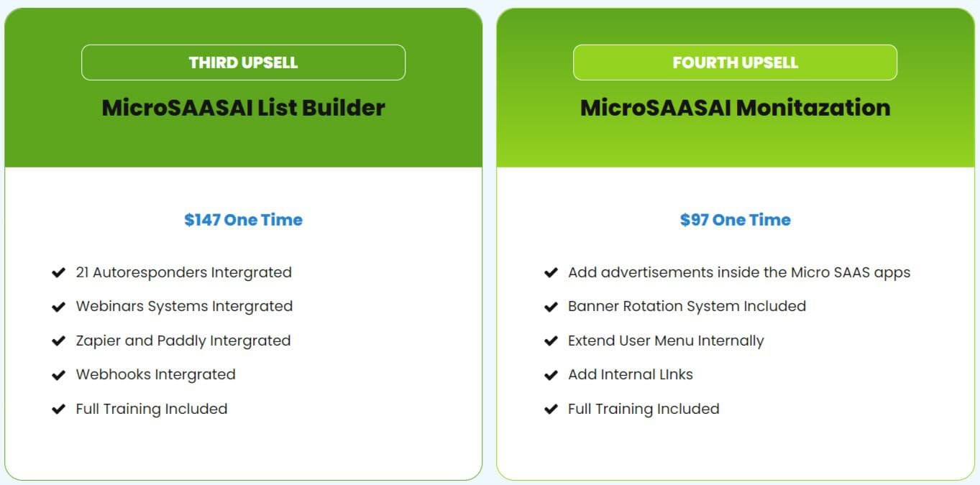Click checkmark beside Add advertisements inside apps

point(551,273)
